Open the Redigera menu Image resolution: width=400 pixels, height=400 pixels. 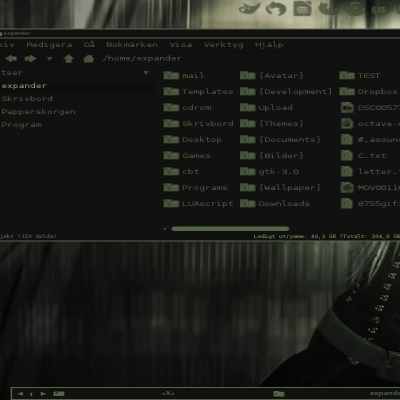[x=49, y=45]
